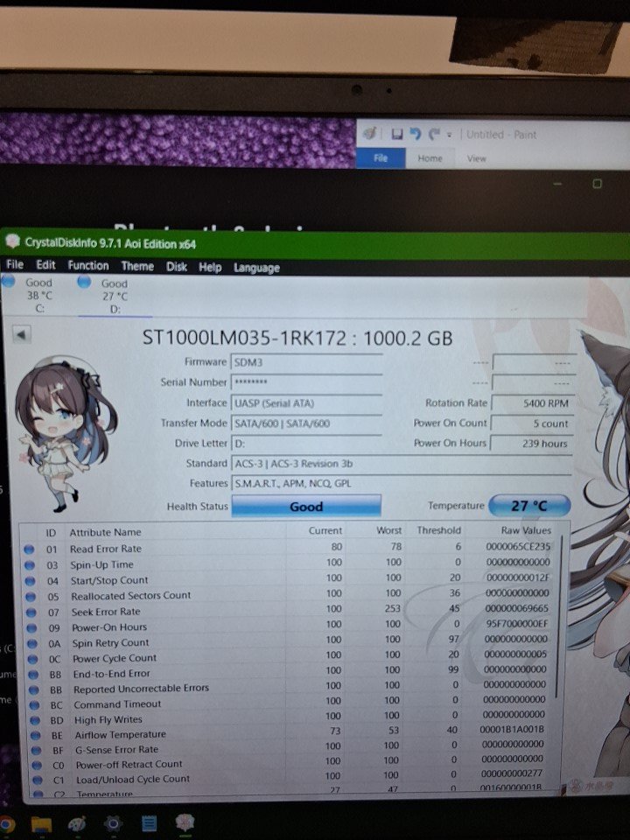Viewport: 630px width, 840px height.
Task: Select the Power Cycle Count row
Action: [292, 656]
